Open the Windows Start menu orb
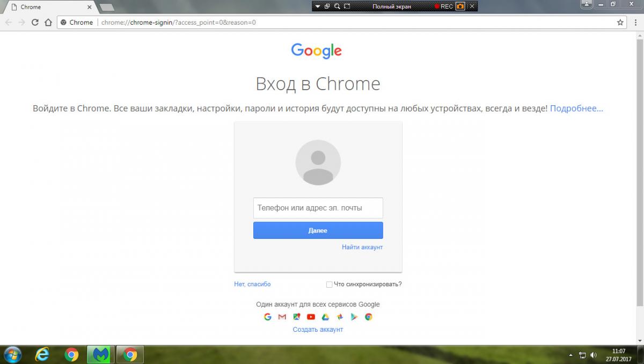The image size is (644, 364). click(12, 354)
